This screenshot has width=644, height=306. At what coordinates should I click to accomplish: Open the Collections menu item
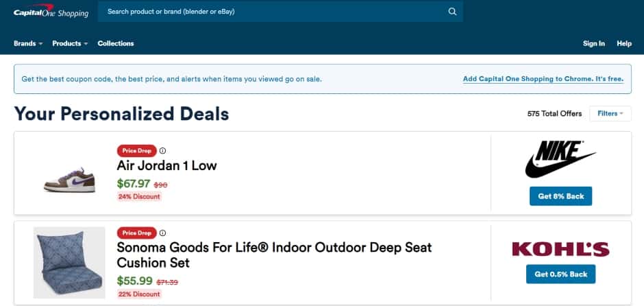coord(116,43)
